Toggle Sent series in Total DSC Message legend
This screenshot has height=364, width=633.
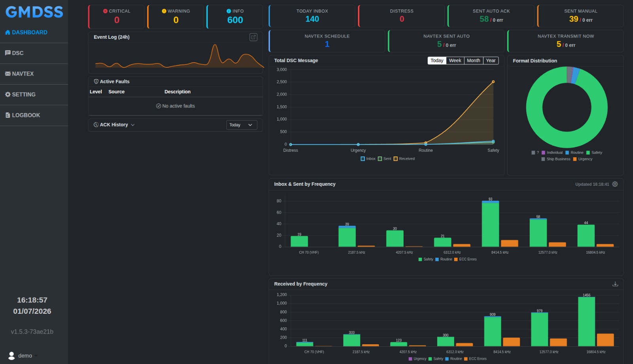(385, 159)
